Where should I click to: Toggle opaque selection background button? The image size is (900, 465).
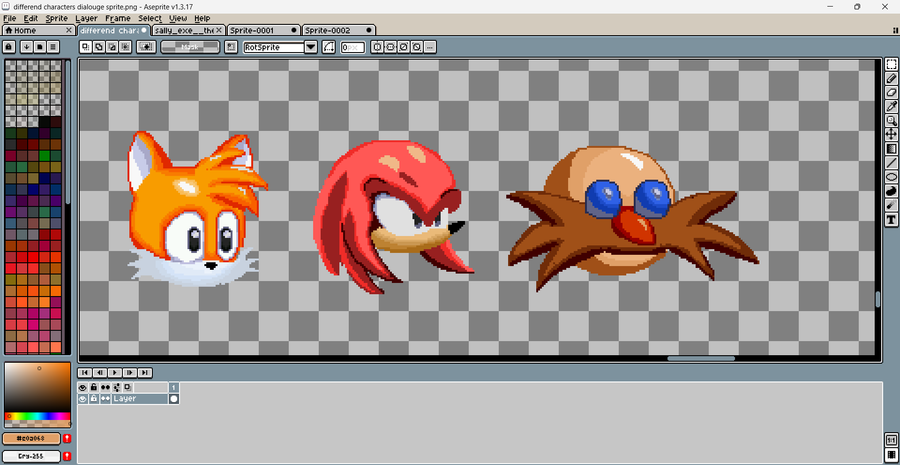(x=146, y=47)
